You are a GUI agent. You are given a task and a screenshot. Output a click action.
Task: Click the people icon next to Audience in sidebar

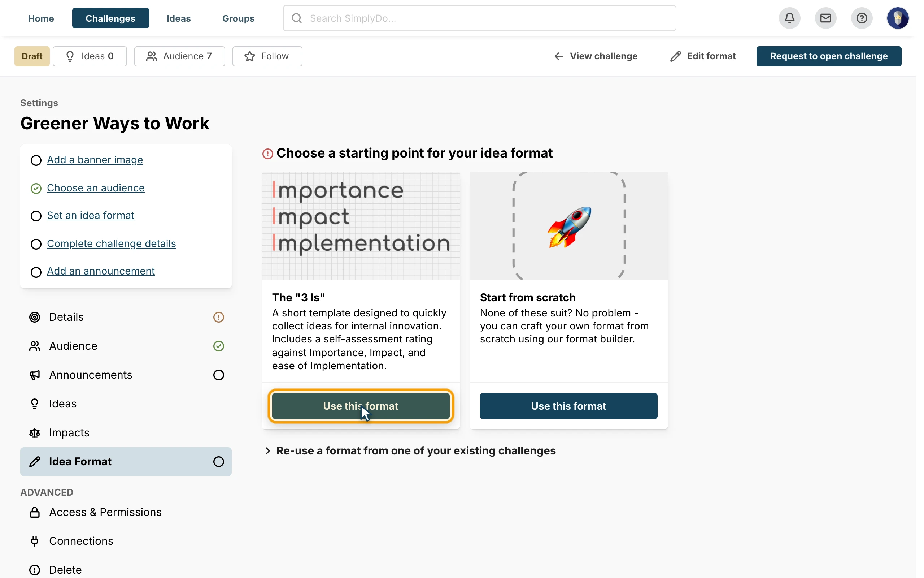pyautogui.click(x=35, y=346)
